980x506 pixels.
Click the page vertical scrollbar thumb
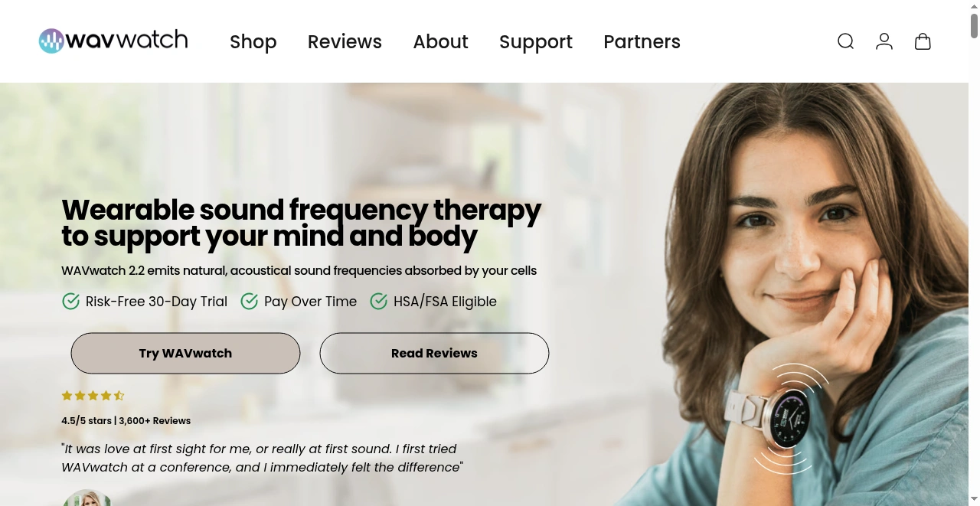[974, 21]
